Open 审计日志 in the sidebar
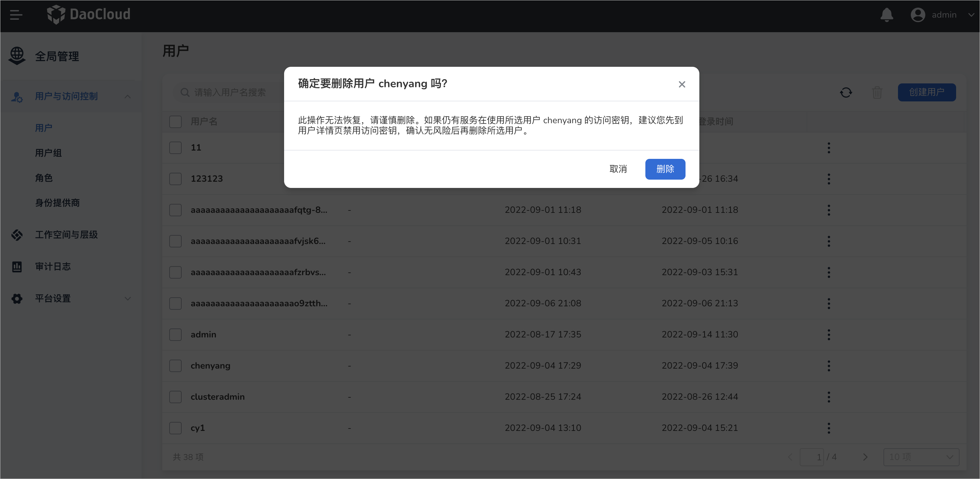980x479 pixels. (53, 267)
